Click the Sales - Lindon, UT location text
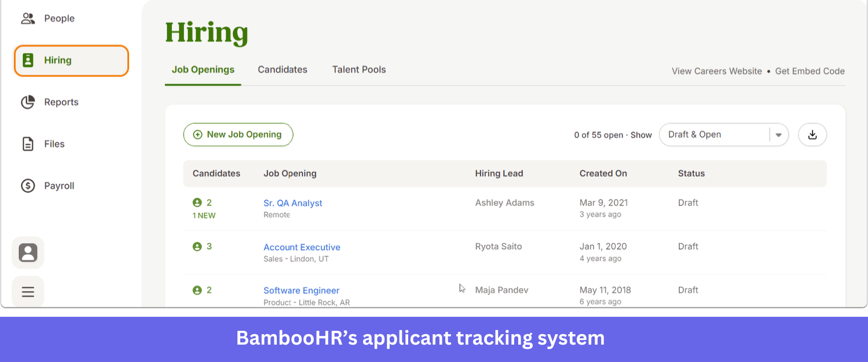 296,259
